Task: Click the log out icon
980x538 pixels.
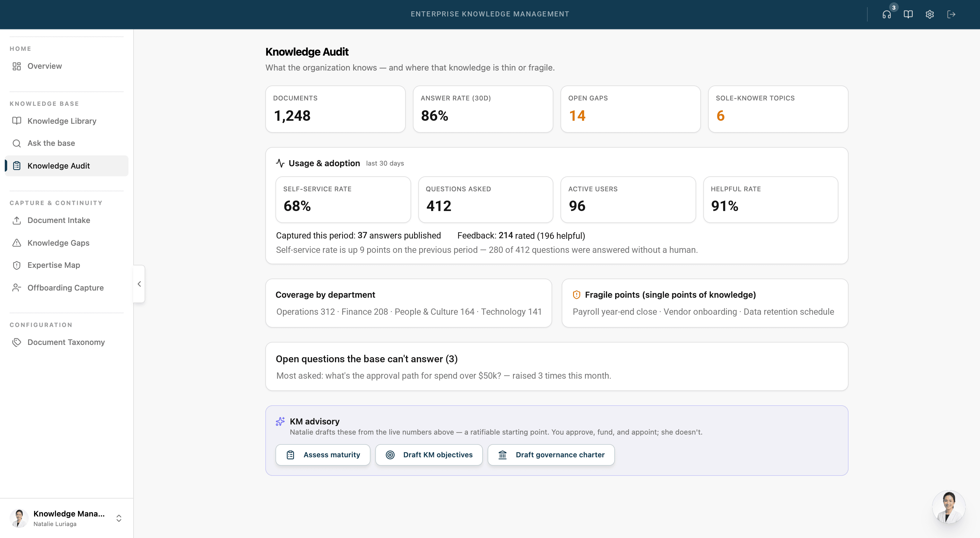Action: point(951,14)
